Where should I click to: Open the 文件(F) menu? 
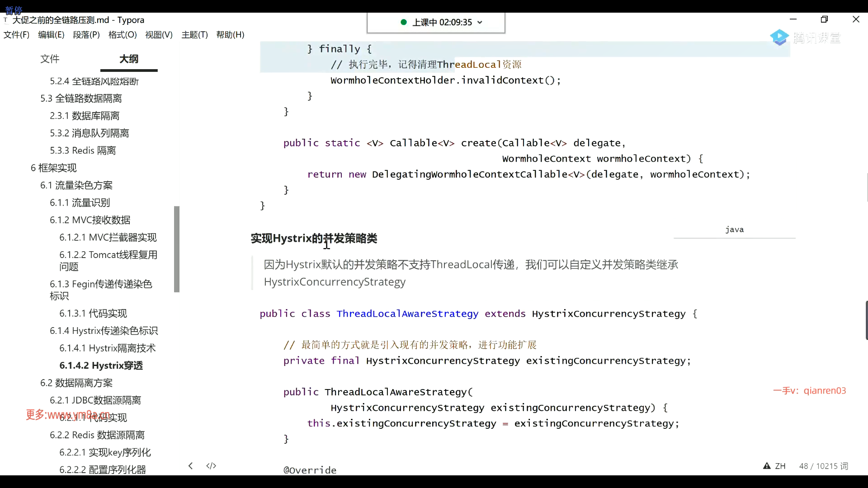(16, 35)
